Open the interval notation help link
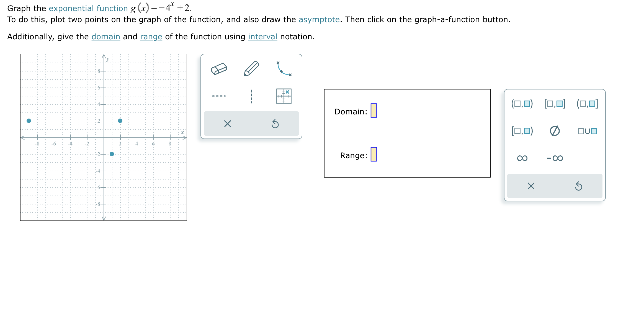Viewport: 644px width, 318px height. click(x=262, y=36)
